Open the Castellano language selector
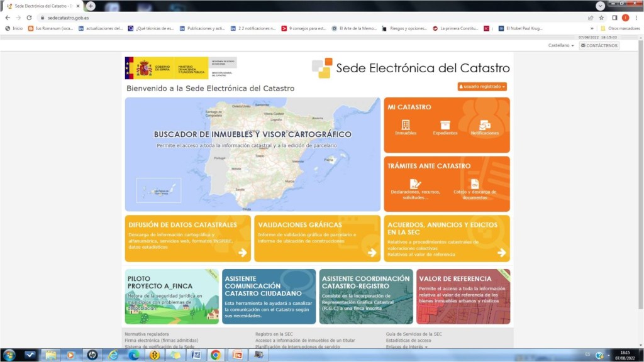Screen dimensions: 644x362 pos(561,46)
